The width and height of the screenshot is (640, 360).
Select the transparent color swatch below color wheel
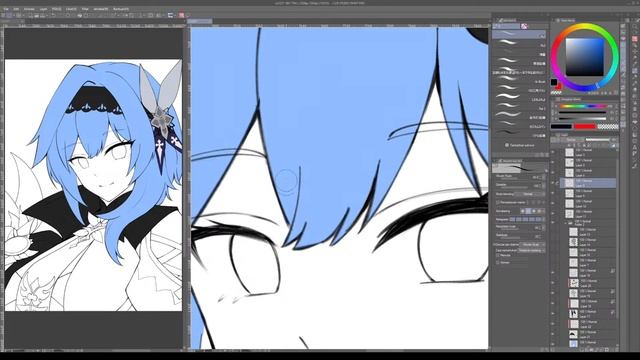[556, 93]
